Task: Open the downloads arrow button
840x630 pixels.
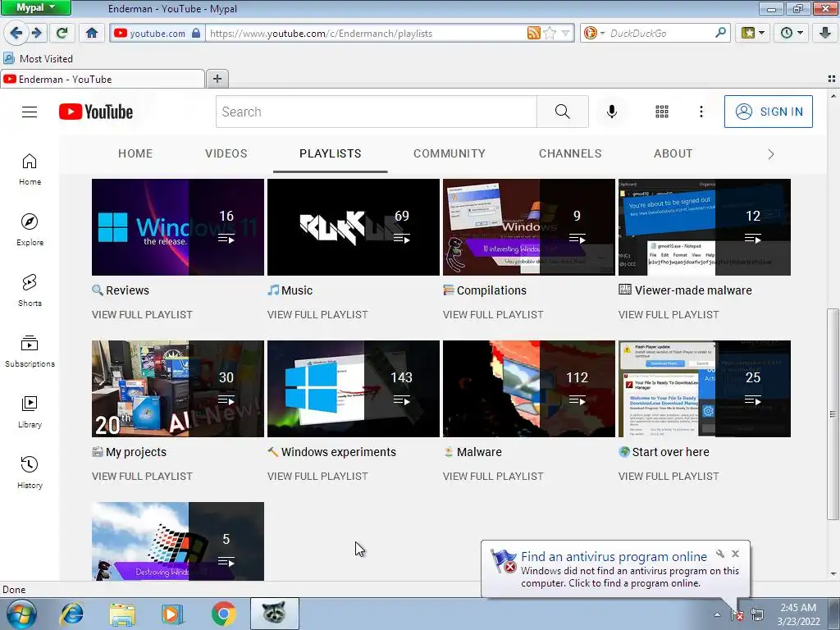Action: click(825, 33)
